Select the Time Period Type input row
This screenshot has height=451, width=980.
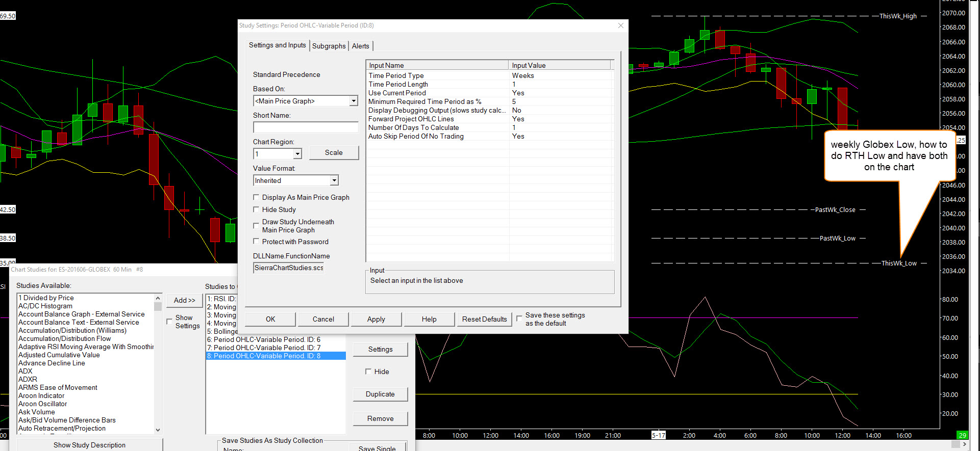click(x=438, y=75)
